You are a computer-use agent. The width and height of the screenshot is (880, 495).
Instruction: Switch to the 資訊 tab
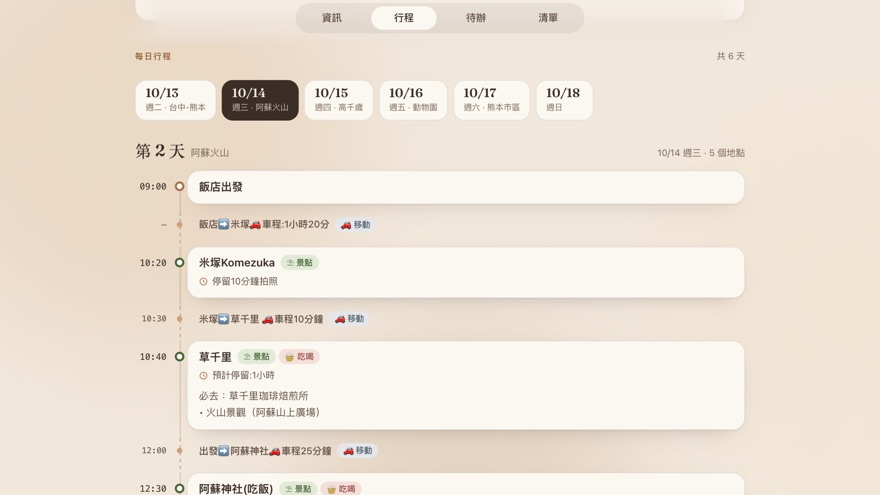pos(332,18)
